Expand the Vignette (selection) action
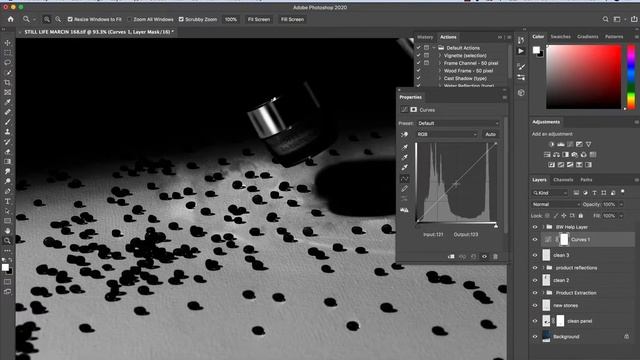The width and height of the screenshot is (640, 360). coord(440,56)
